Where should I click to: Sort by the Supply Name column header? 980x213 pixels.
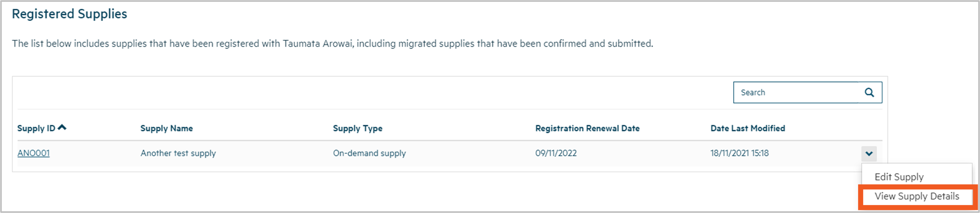pos(166,128)
